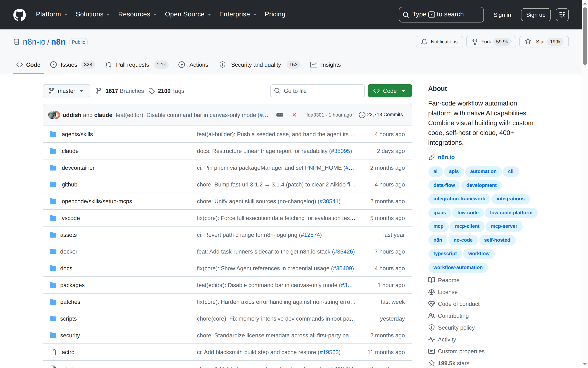Expand the Enterprise menu
Image resolution: width=588 pixels, height=368 pixels.
click(238, 14)
